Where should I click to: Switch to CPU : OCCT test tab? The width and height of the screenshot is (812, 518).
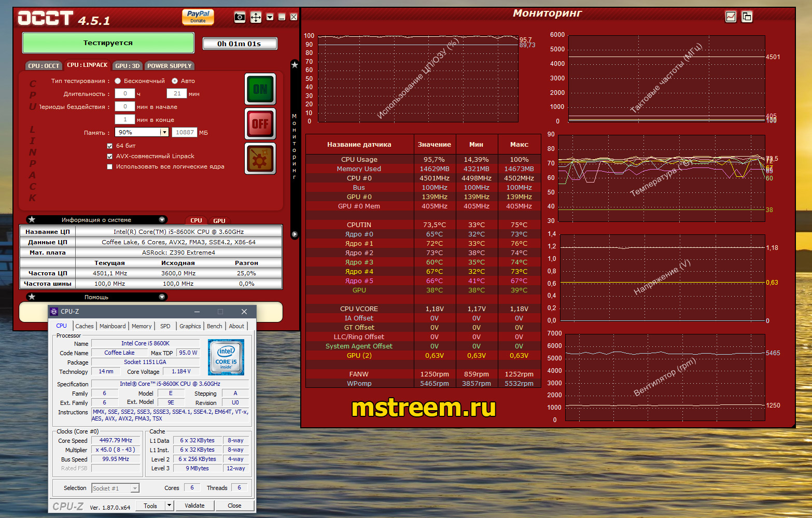tap(44, 66)
